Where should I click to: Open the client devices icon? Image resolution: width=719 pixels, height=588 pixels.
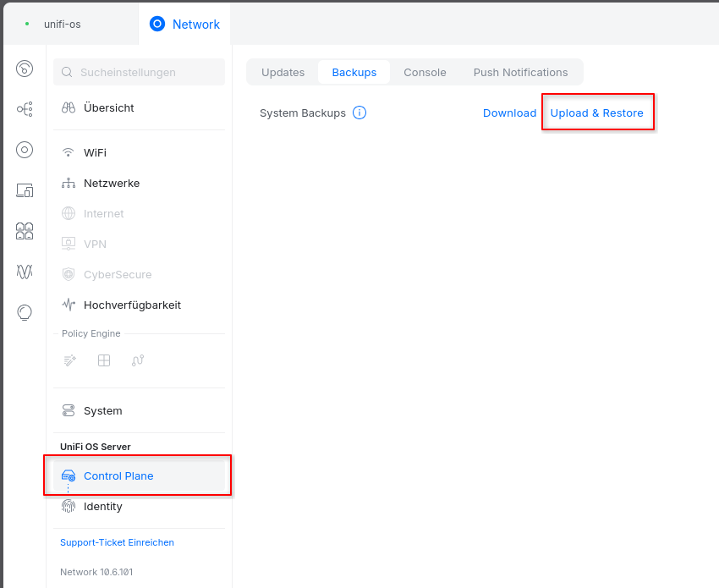[25, 190]
